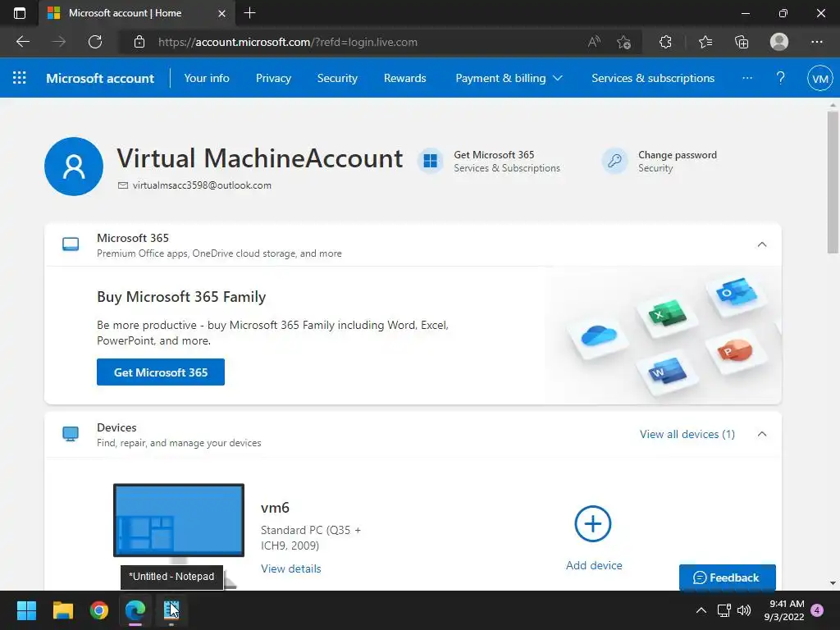Add this page to favorites star
The width and height of the screenshot is (840, 630).
[x=623, y=42]
